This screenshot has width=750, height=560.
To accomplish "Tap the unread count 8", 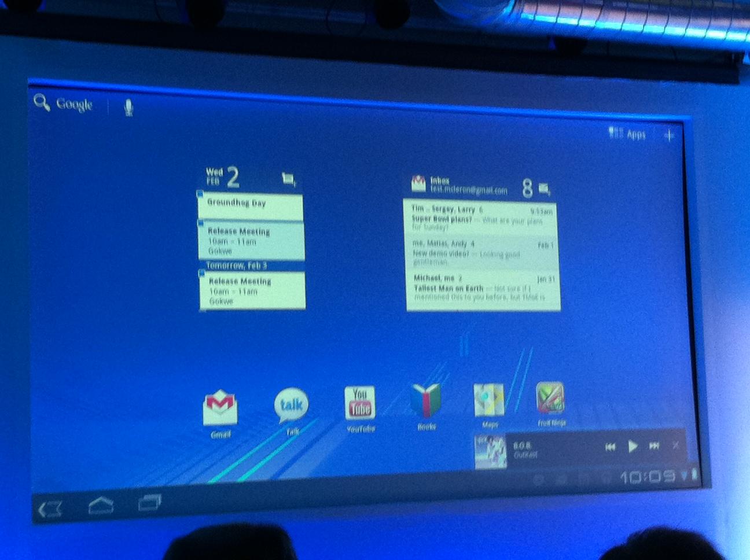I will coord(527,189).
